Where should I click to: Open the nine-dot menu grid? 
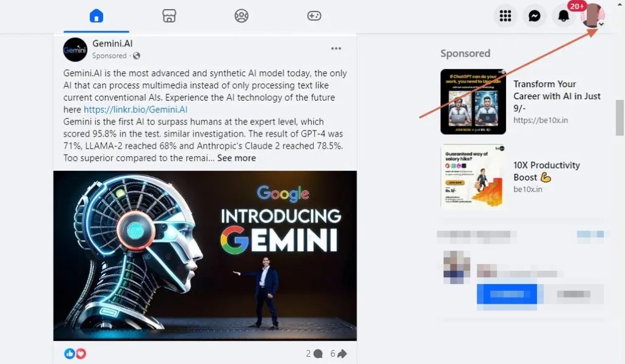[x=505, y=16]
